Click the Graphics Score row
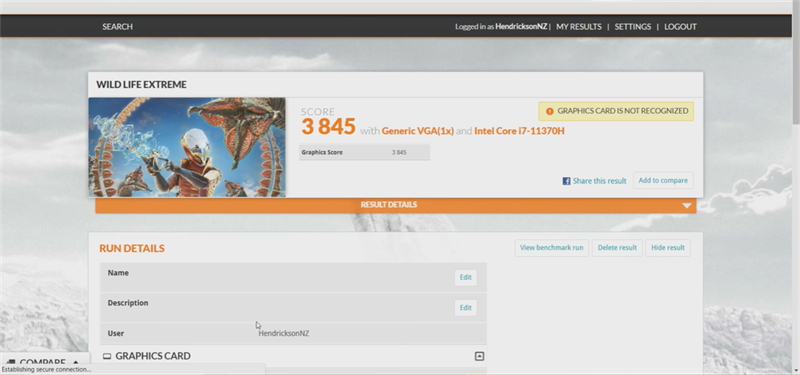800x375 pixels. (x=364, y=152)
